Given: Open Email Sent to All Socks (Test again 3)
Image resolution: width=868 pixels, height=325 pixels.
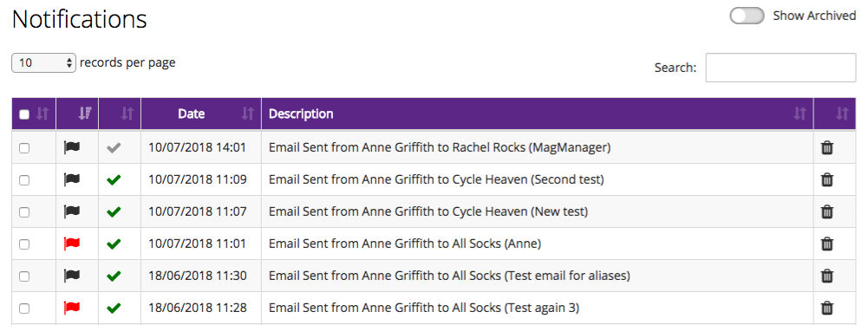Looking at the screenshot, I should click(x=423, y=308).
